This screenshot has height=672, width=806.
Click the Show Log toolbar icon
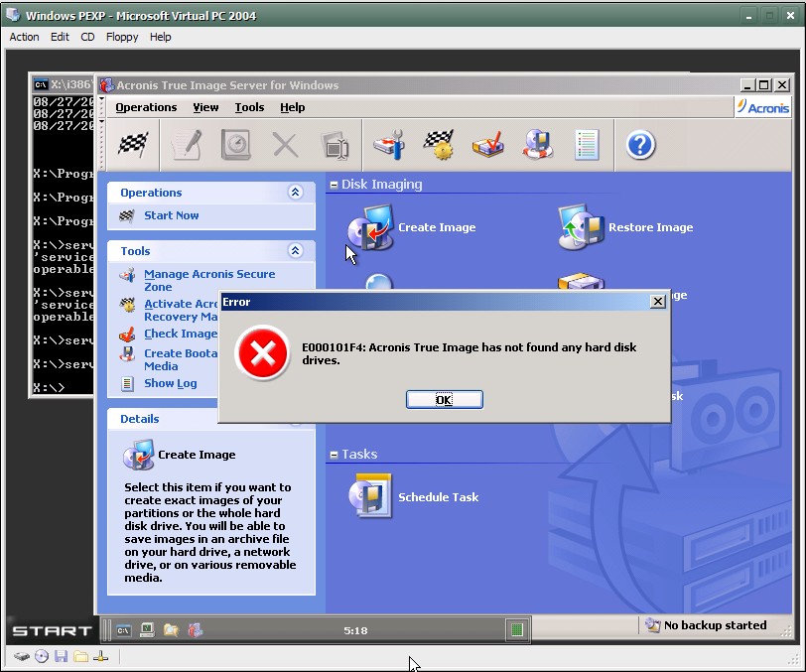(587, 145)
